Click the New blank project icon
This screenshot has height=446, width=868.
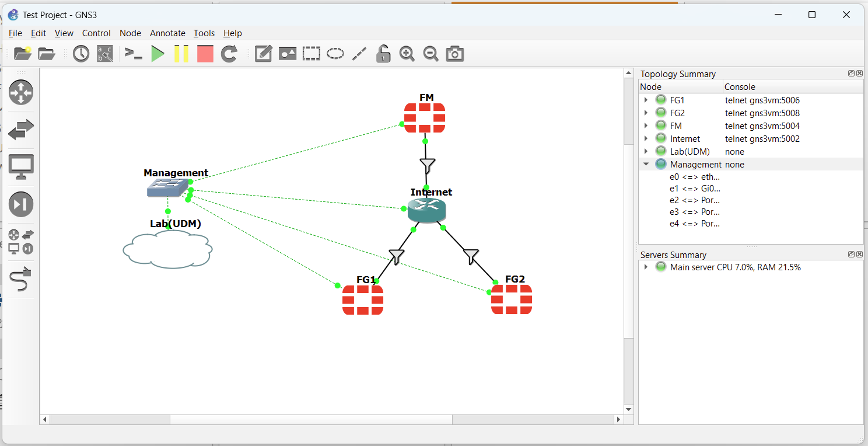(23, 54)
